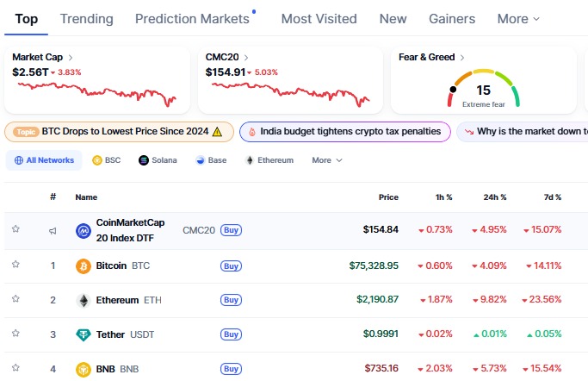Click the Tether coin logo icon
The width and height of the screenshot is (588, 381).
[x=84, y=334]
